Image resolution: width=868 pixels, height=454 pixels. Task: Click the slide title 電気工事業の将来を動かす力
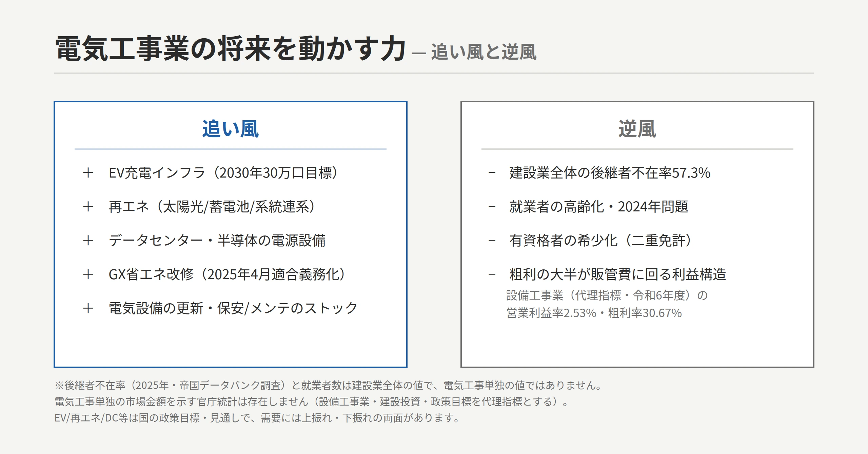pos(230,49)
